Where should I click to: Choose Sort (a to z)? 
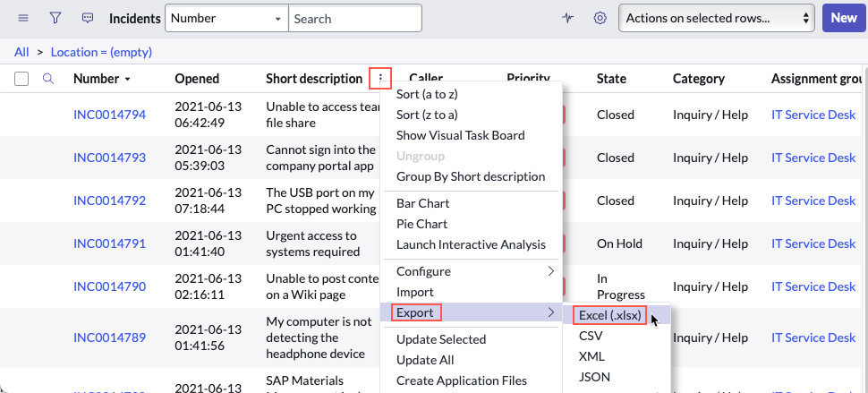427,94
